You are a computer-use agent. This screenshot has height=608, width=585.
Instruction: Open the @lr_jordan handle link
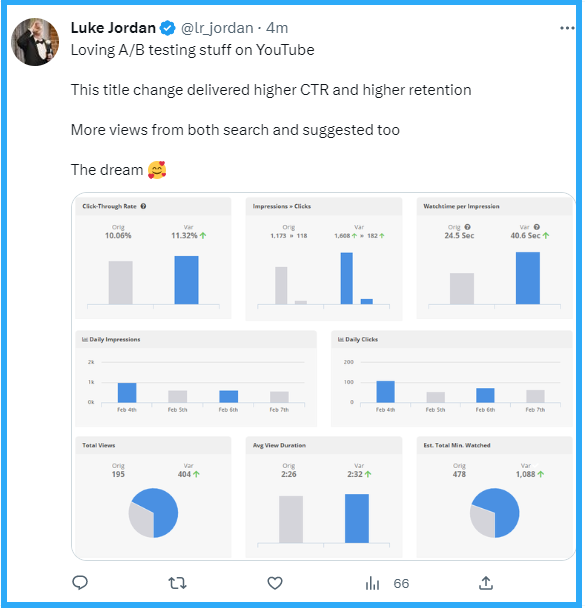coord(217,28)
